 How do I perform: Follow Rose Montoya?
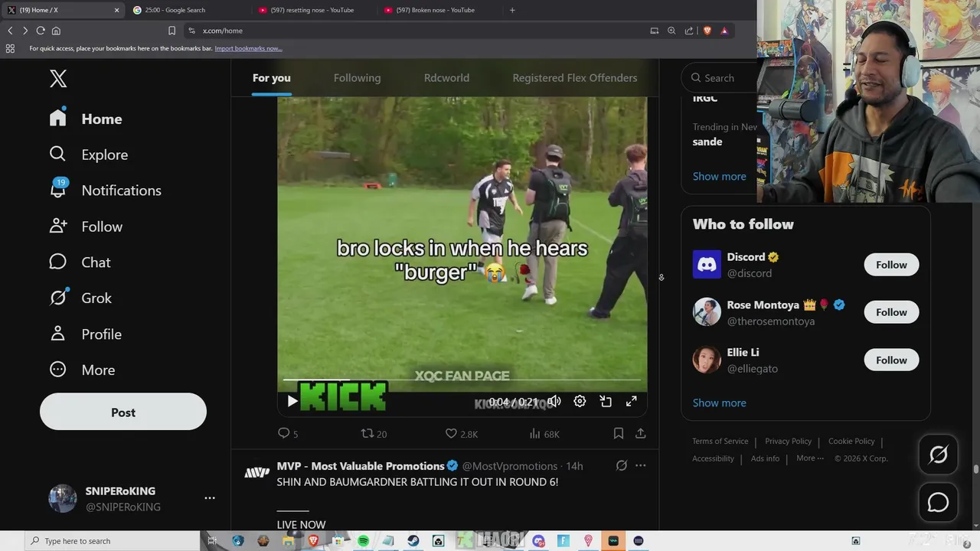pyautogui.click(x=891, y=312)
